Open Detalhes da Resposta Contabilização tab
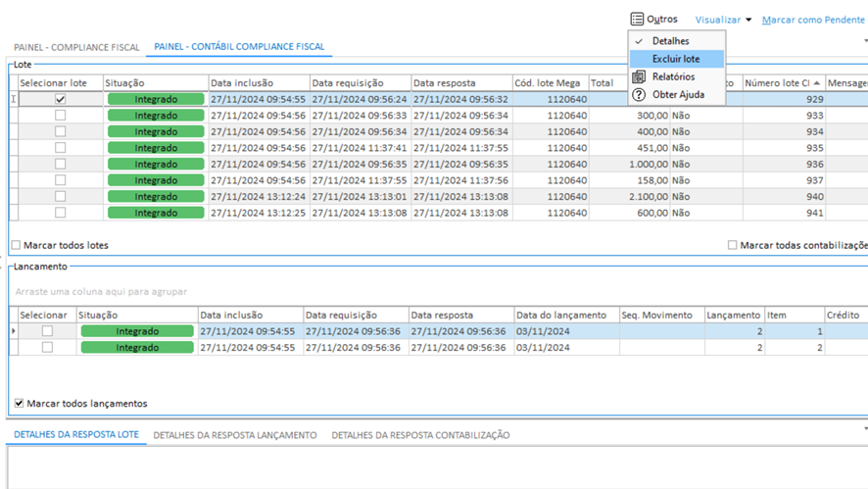 [x=420, y=435]
